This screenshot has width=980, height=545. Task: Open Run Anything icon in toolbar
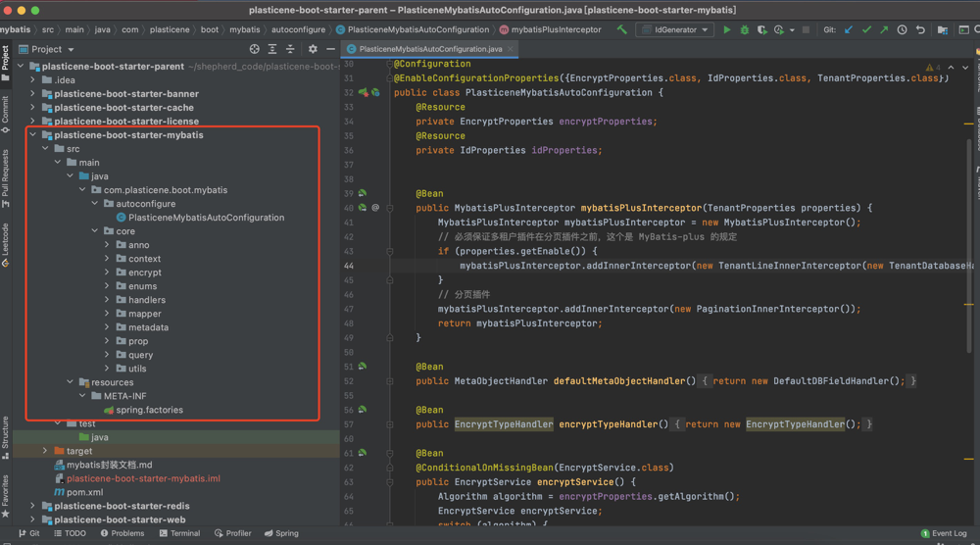(x=963, y=29)
